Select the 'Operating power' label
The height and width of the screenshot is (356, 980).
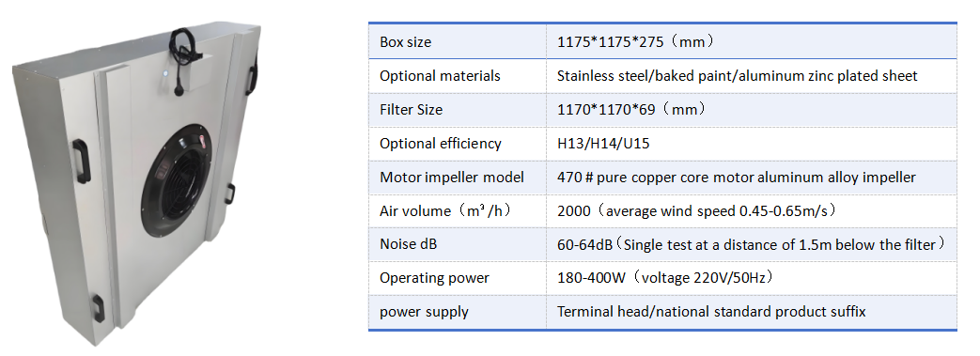click(x=434, y=278)
